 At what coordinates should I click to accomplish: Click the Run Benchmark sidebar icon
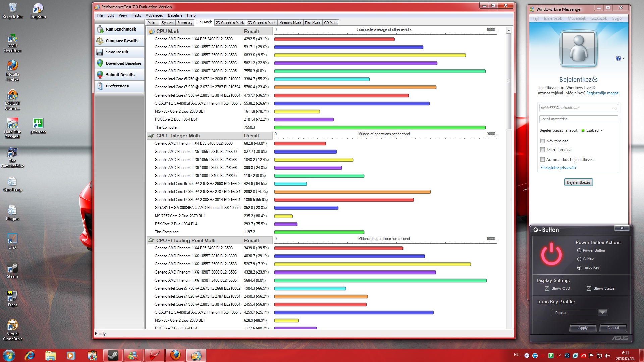[x=100, y=29]
